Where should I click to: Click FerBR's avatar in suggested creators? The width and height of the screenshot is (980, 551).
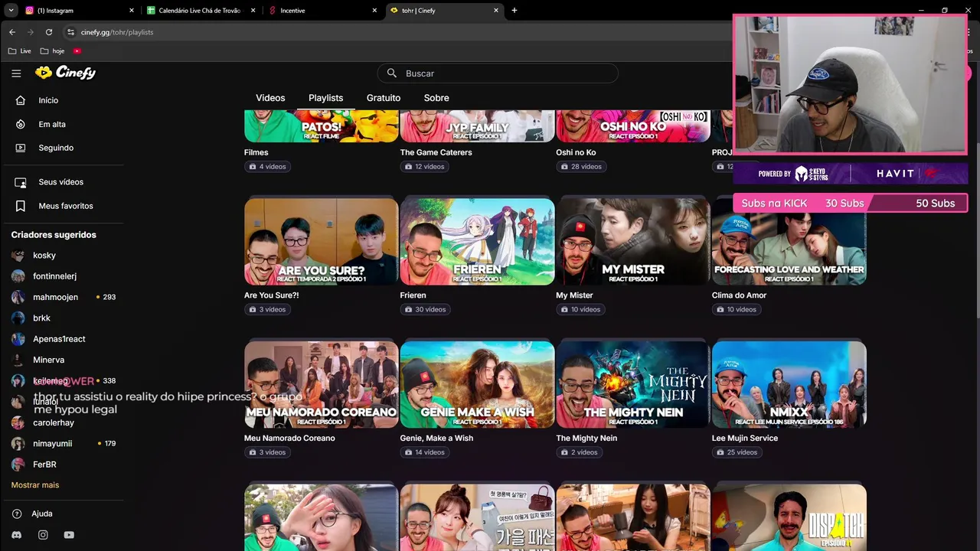(x=18, y=465)
